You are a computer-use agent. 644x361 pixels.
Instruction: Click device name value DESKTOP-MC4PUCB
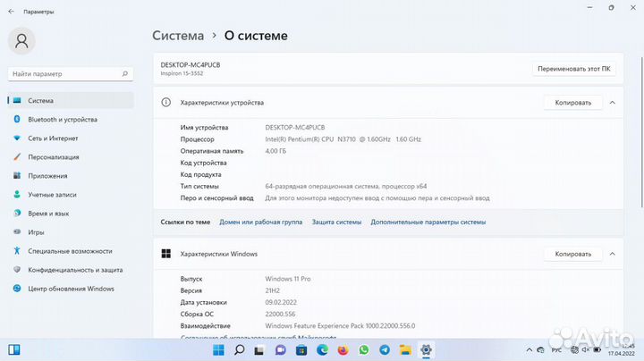click(295, 127)
